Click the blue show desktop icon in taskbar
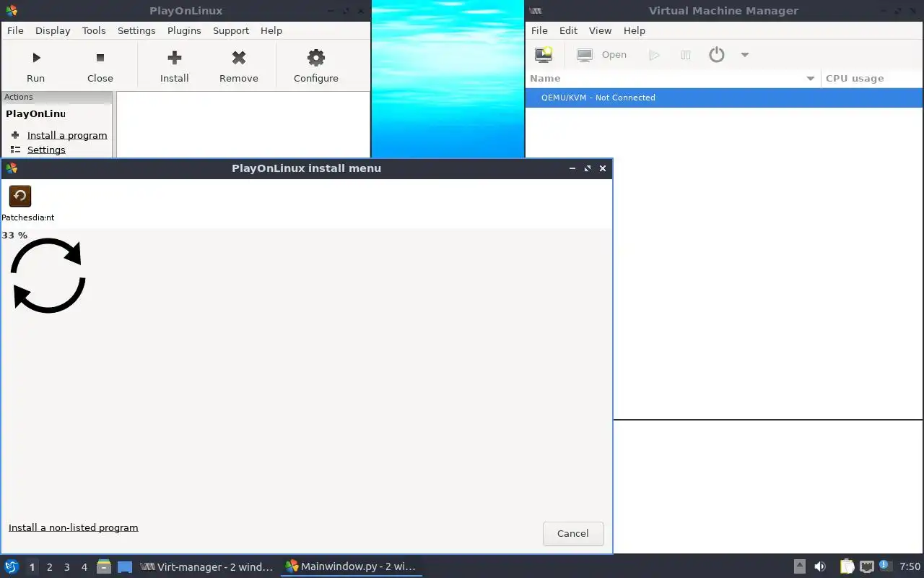Screen dimensions: 924x578 point(125,567)
